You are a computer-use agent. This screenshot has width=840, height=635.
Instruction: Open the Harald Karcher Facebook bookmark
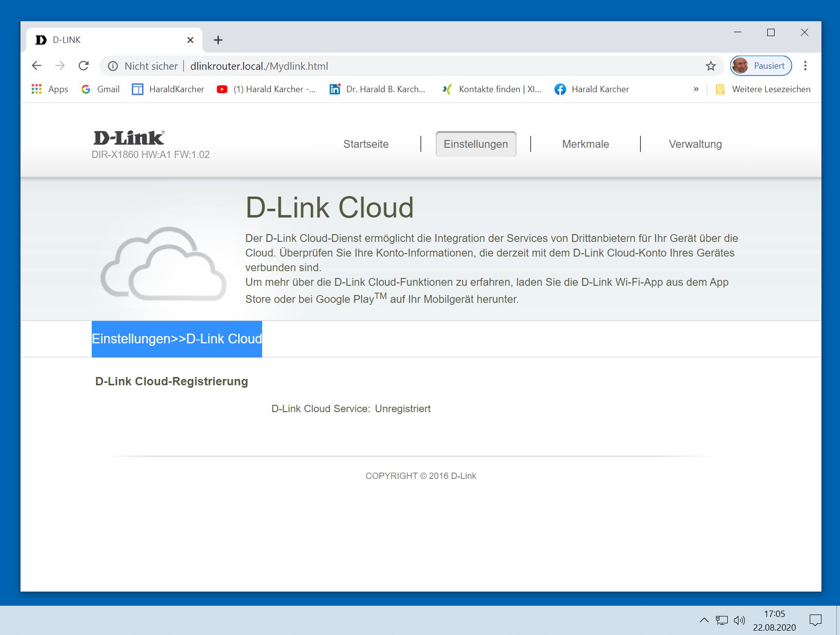(592, 89)
